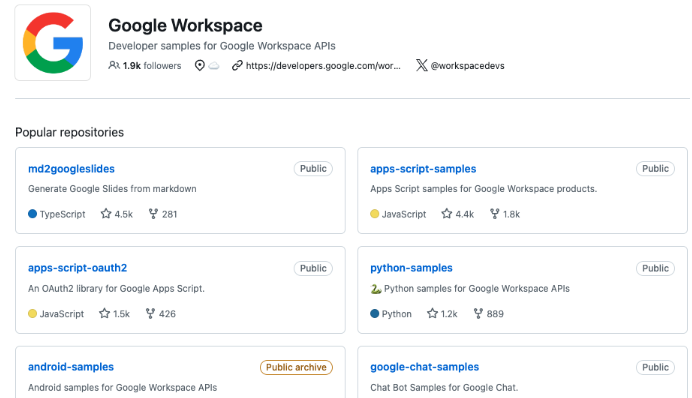Click "An OAuth2 library for Google Apps Script."
The image size is (692, 398).
(116, 289)
